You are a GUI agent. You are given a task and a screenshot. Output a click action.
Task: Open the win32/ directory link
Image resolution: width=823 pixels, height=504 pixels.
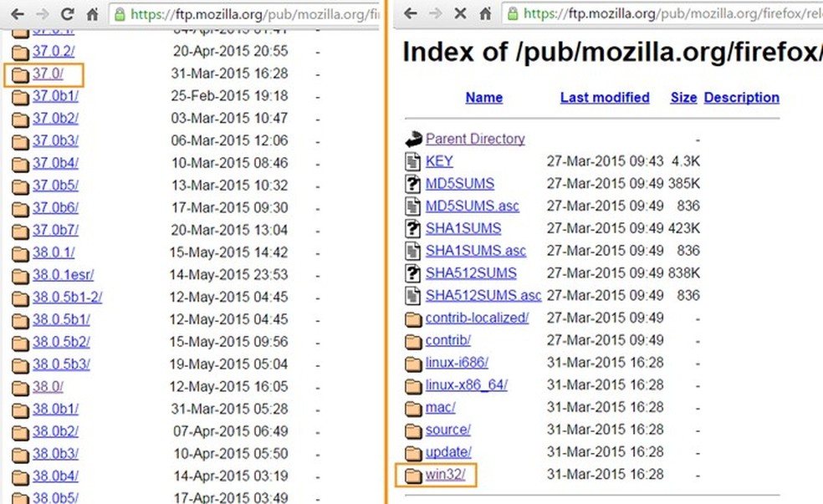[x=445, y=475]
